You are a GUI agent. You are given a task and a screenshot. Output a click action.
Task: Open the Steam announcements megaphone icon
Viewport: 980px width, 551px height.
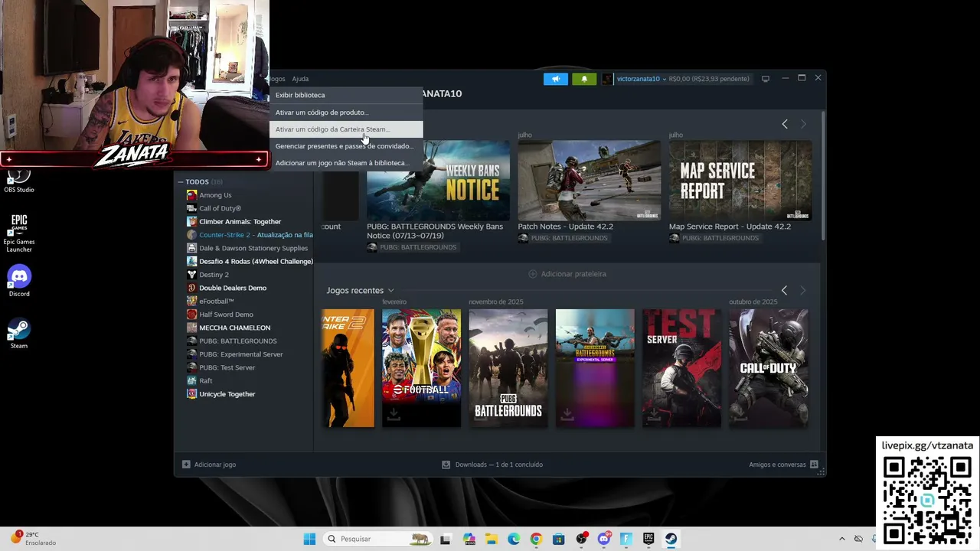(x=556, y=79)
